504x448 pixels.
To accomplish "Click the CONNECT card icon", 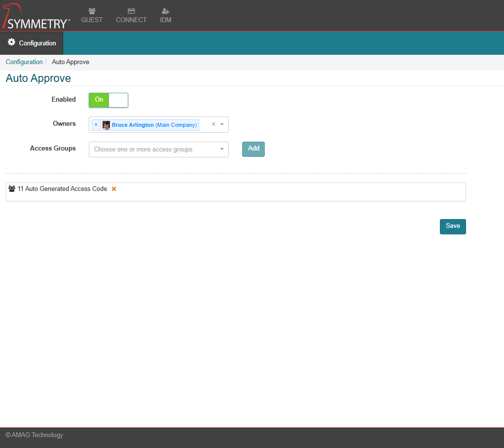I will click(131, 11).
